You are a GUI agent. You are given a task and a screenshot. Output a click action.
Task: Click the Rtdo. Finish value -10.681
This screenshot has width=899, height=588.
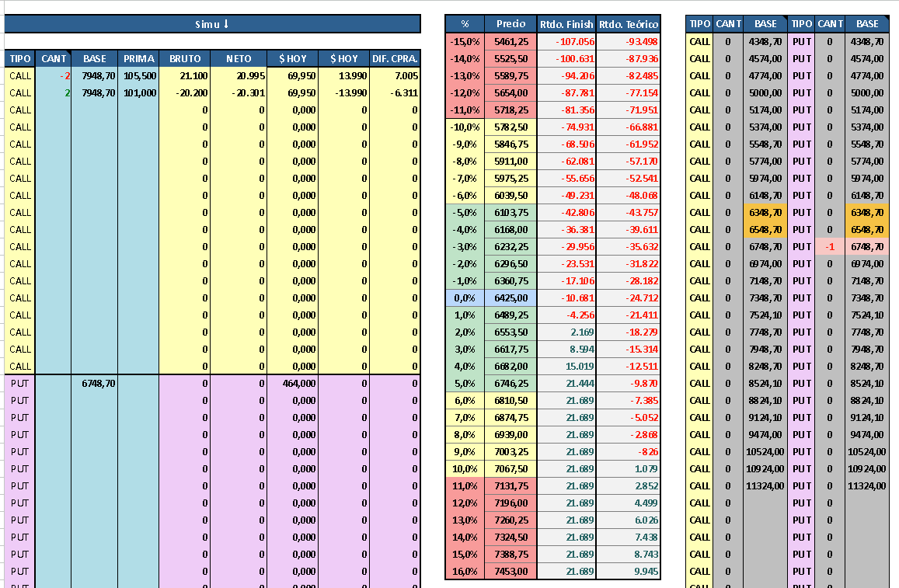click(566, 298)
